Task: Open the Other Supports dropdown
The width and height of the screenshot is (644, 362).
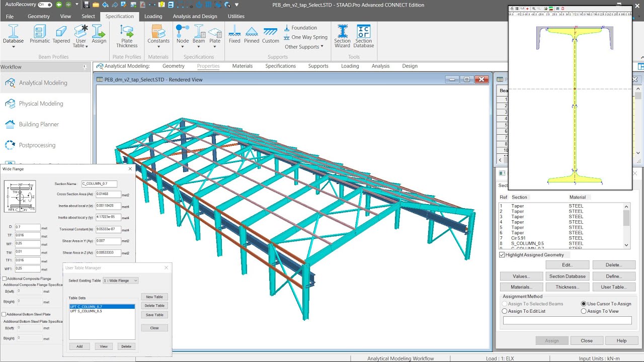Action: [x=304, y=47]
